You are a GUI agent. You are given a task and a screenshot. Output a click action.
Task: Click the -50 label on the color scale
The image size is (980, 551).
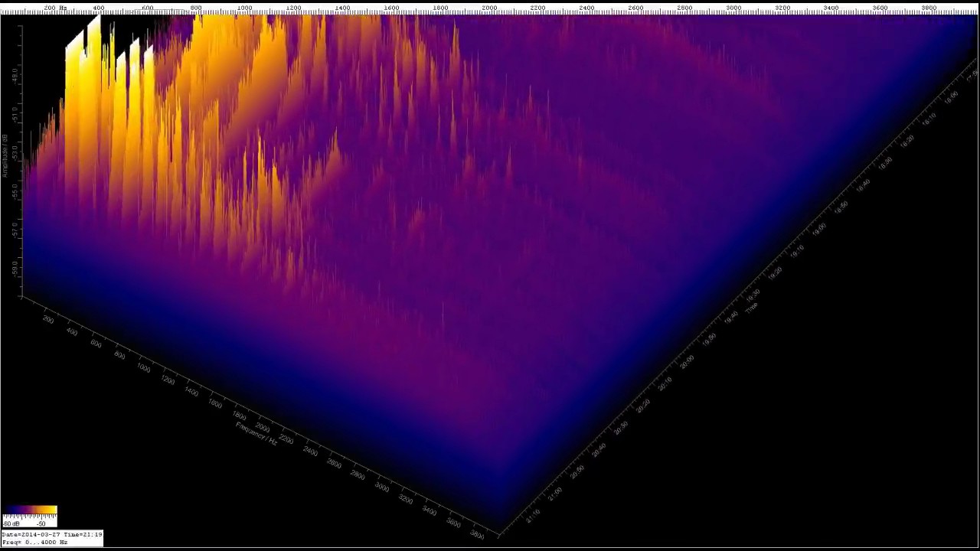point(41,523)
